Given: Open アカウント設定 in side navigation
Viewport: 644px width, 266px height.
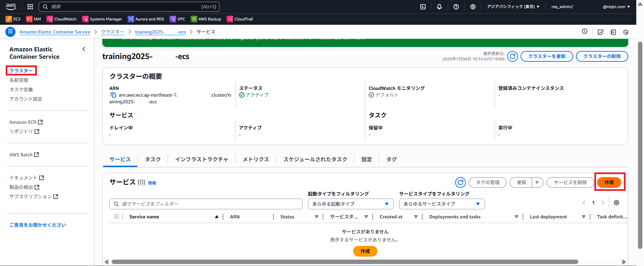Looking at the screenshot, I should (x=26, y=99).
